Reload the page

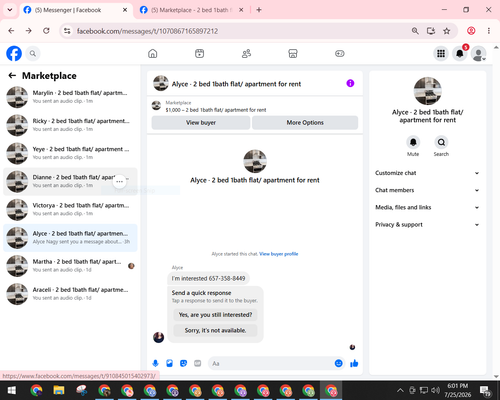point(46,31)
